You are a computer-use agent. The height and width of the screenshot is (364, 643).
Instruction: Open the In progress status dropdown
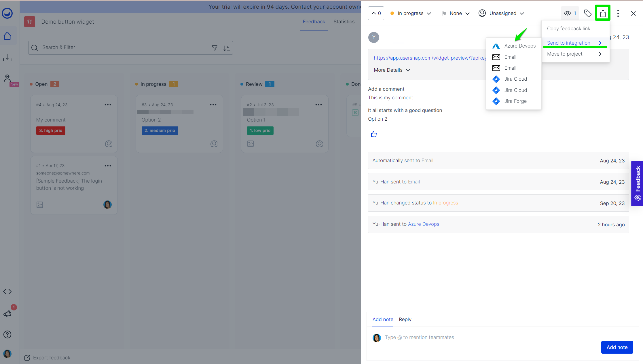pos(411,13)
